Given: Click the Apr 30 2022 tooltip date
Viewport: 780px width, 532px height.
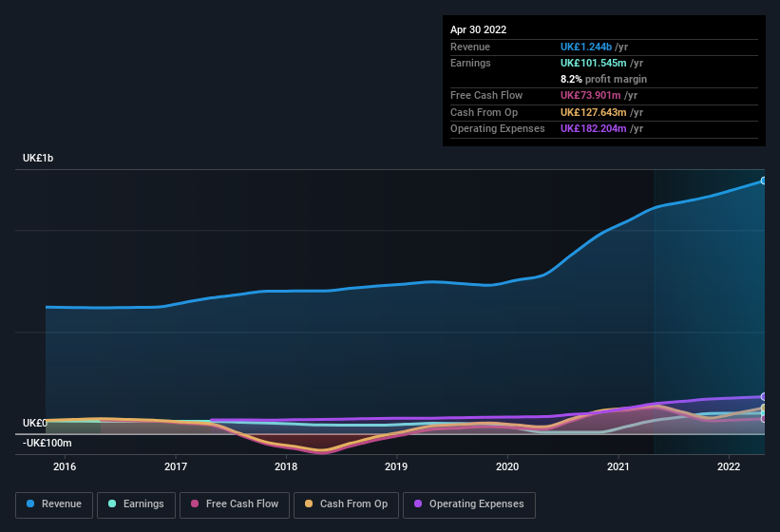Looking at the screenshot, I should [x=479, y=29].
